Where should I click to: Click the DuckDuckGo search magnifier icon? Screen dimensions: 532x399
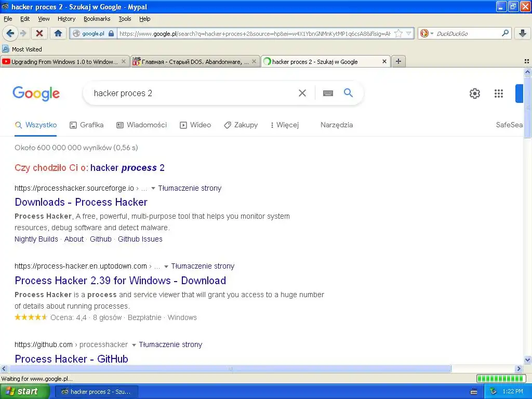click(x=505, y=33)
